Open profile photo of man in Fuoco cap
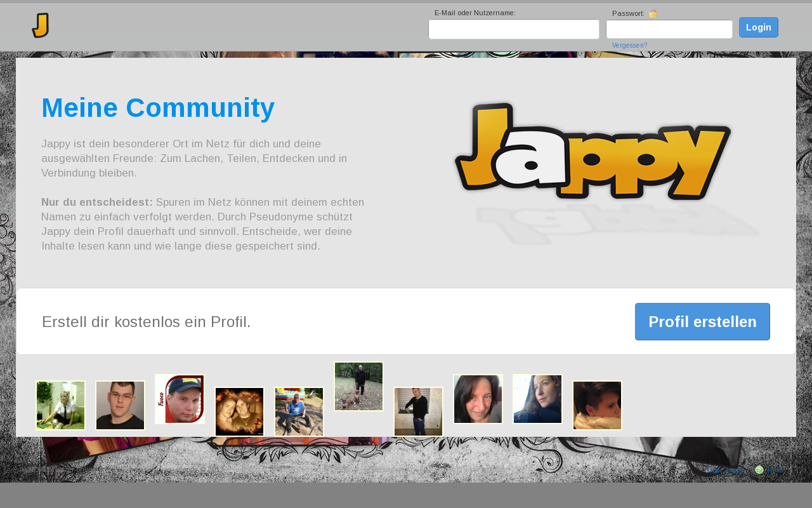This screenshot has height=508, width=812. 180,399
